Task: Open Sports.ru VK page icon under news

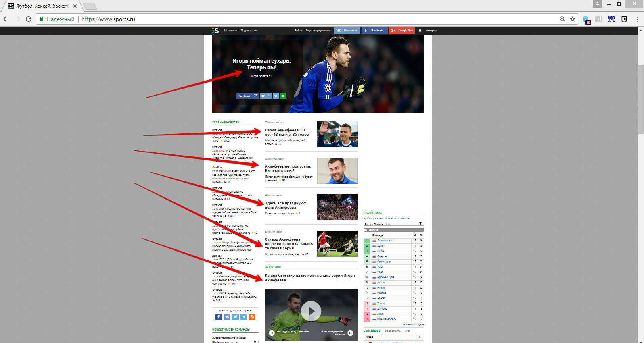Action: tap(227, 317)
